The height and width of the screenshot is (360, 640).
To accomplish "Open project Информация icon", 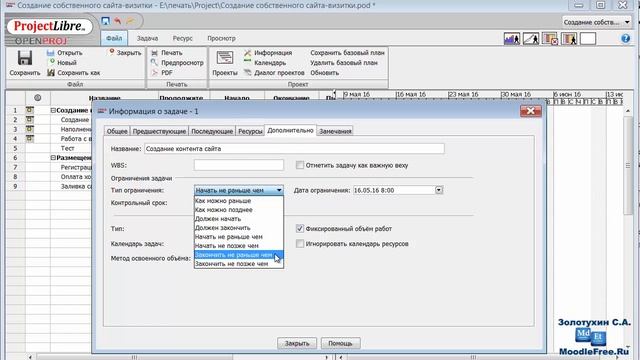I will [247, 53].
